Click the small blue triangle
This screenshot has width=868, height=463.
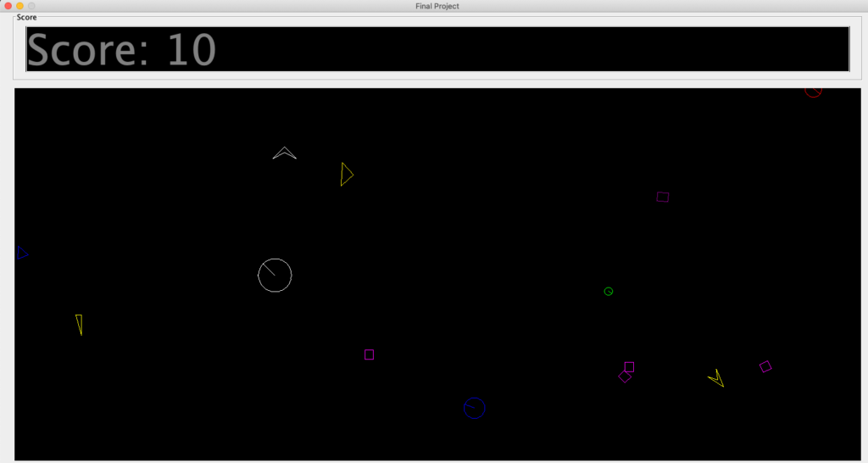click(23, 253)
